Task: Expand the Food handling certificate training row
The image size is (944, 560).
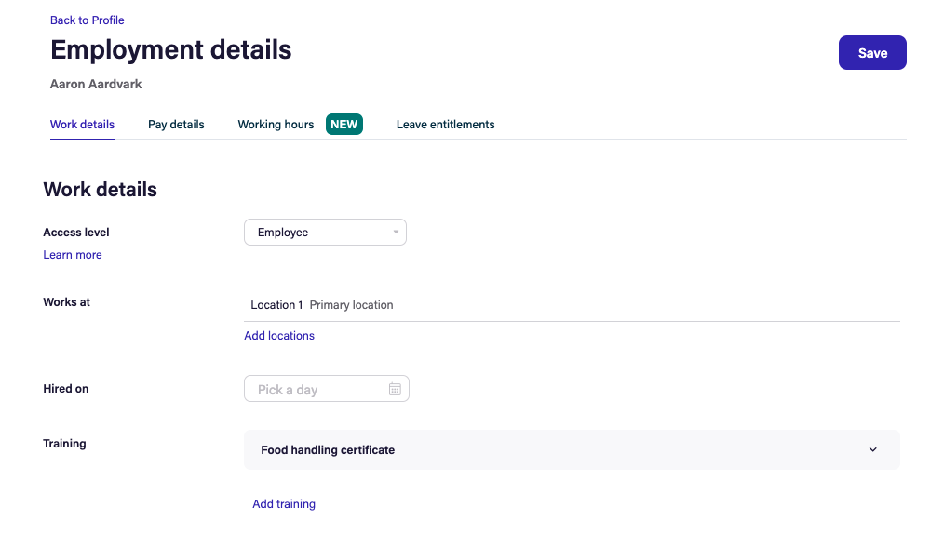Action: click(x=571, y=450)
